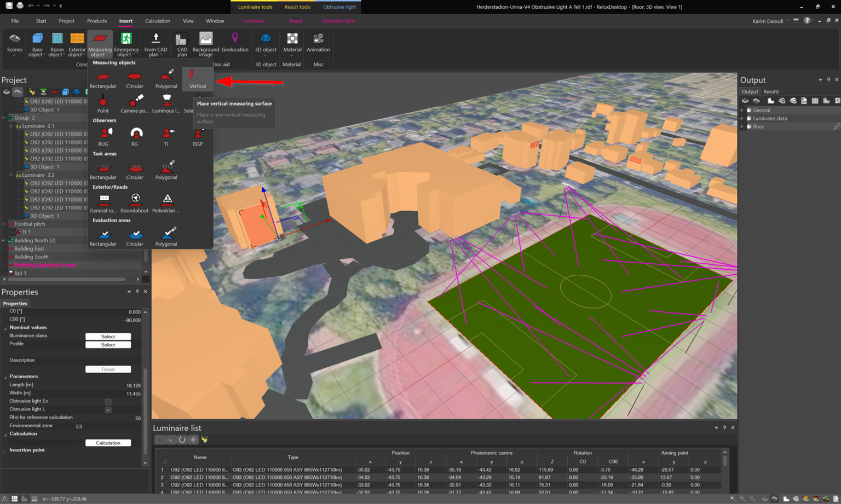841x504 pixels.
Task: Click the Geolocation ribbon icon
Action: [x=235, y=42]
